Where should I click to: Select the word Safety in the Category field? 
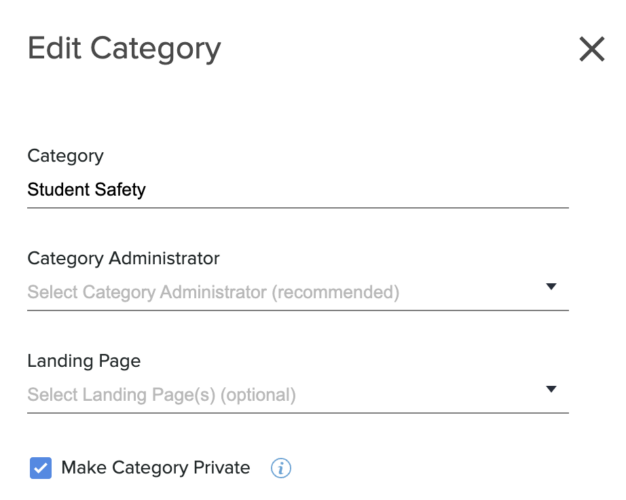pyautogui.click(x=119, y=190)
